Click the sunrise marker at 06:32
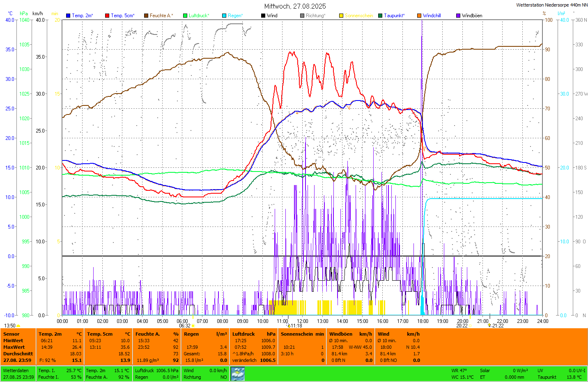588x382 pixels. tap(193, 326)
